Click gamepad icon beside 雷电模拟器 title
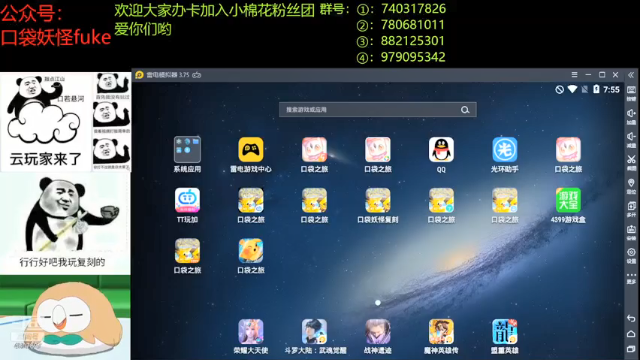Screen dimensions: 640x360 [197, 75]
